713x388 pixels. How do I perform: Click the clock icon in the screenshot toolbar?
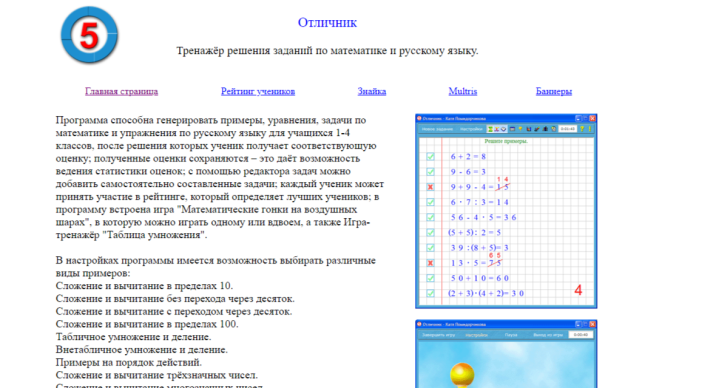click(503, 129)
